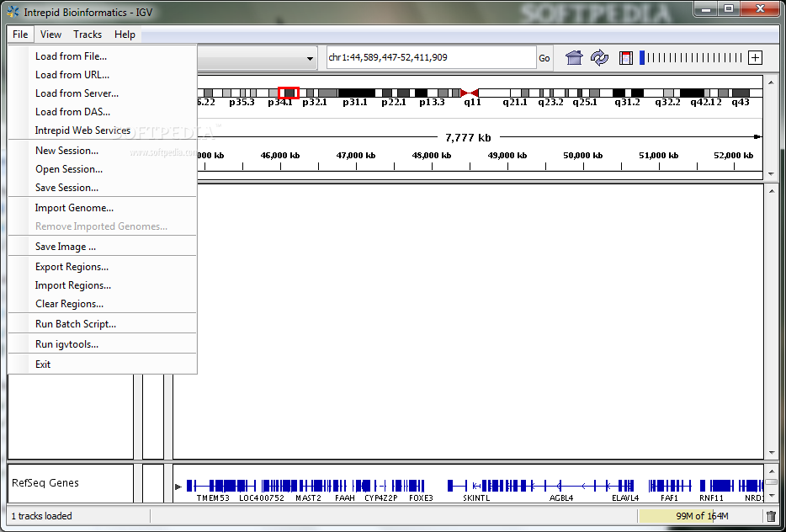
Task: Click the FAF1 gene label
Action: (669, 497)
